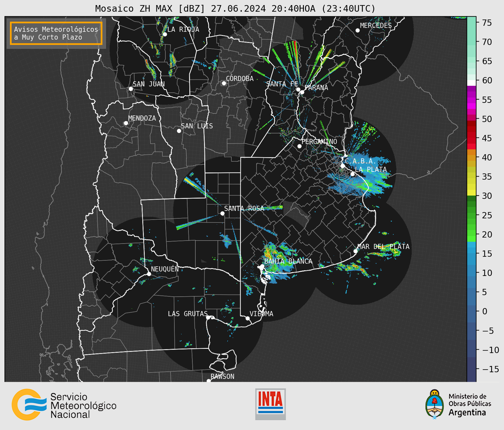Click the LA RIOJA label text
The height and width of the screenshot is (430, 504).
point(183,29)
